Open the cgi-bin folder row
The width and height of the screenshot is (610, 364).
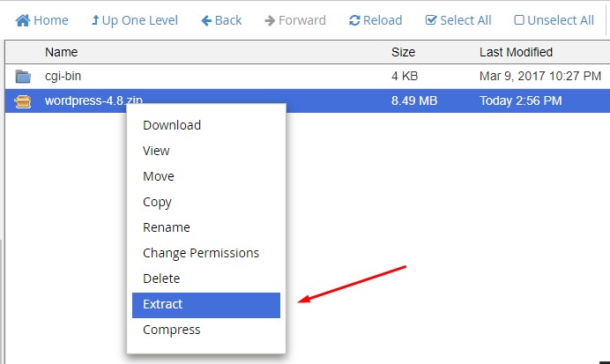308,76
